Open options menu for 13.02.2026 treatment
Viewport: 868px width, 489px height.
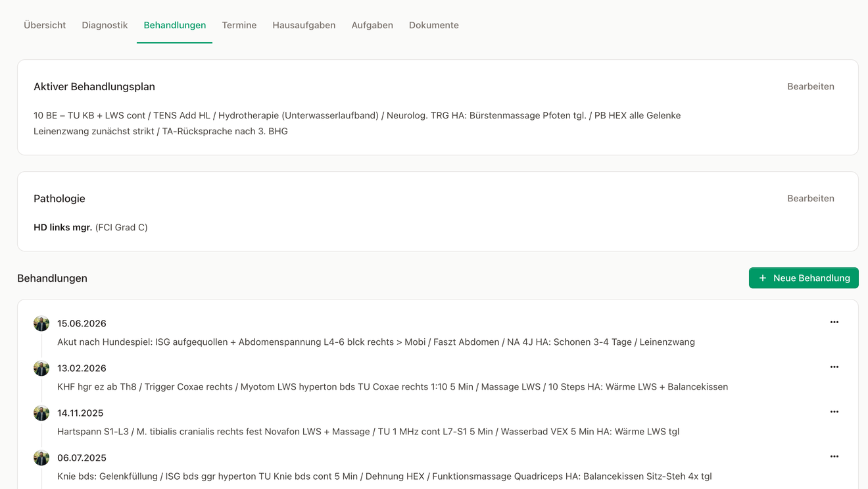point(834,367)
